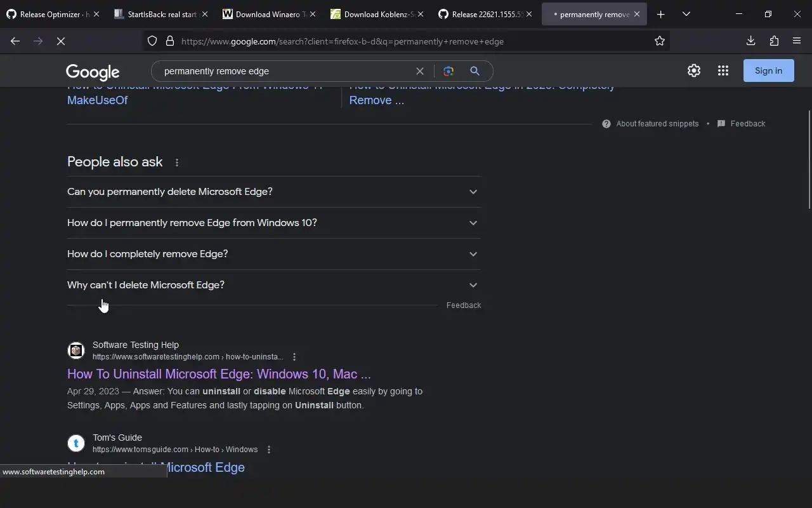Open Firefox downloads panel

(750, 41)
